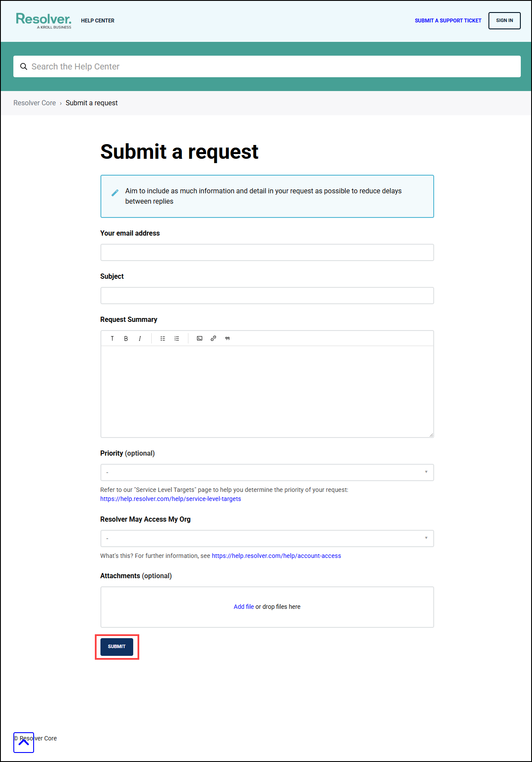
Task: Insert a hyperlink using the link icon
Action: tap(213, 338)
